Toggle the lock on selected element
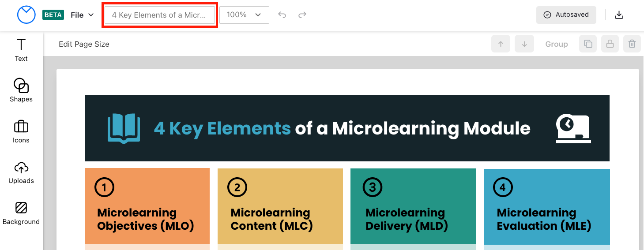 click(610, 44)
